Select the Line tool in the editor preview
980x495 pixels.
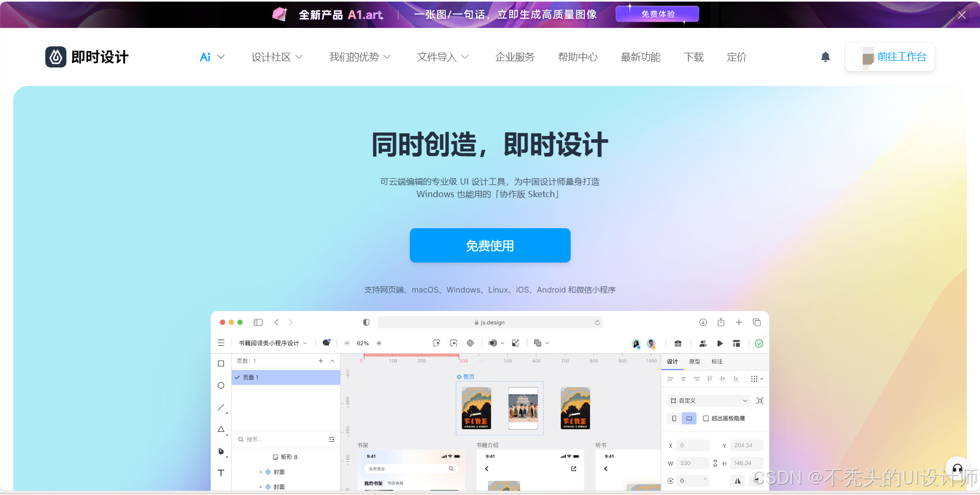point(221,407)
